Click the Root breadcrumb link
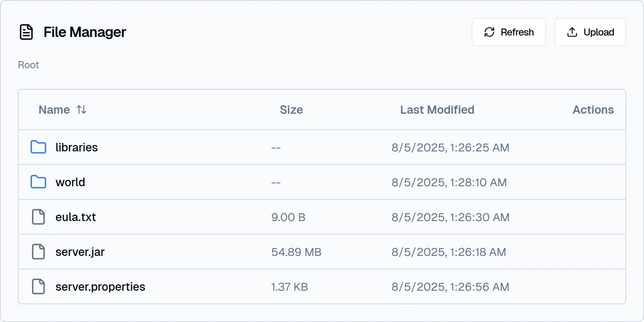644x322 pixels. pyautogui.click(x=28, y=65)
